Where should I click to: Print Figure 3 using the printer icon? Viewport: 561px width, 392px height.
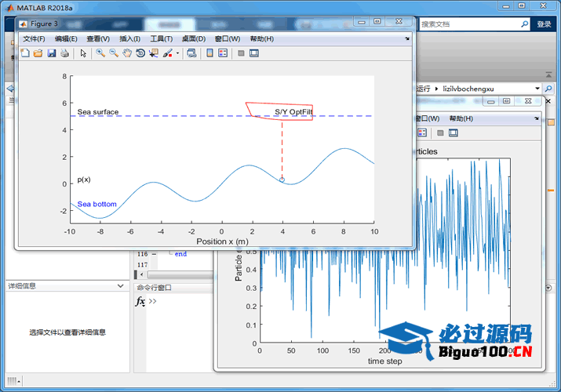tap(64, 53)
